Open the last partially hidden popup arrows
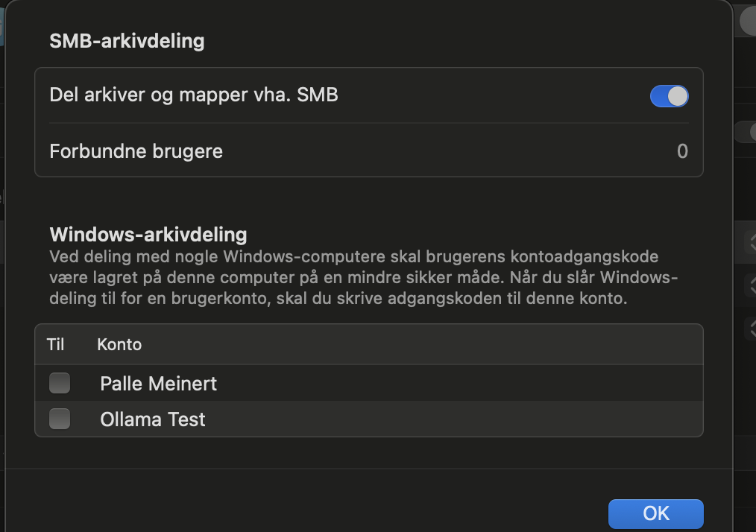 pyautogui.click(x=750, y=326)
